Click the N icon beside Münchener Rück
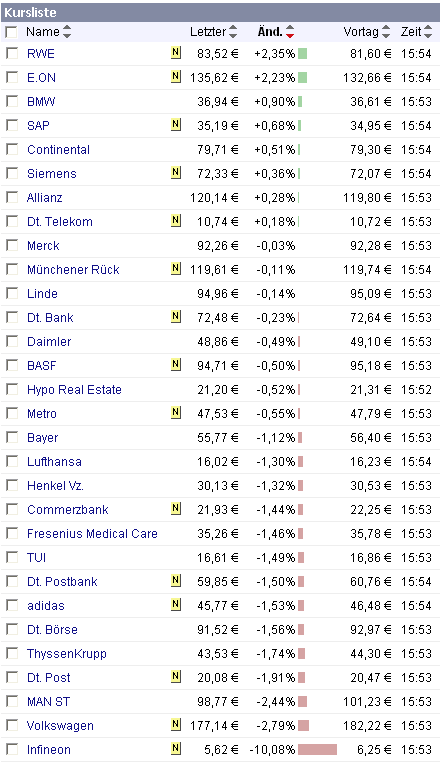This screenshot has width=440, height=765. tap(176, 268)
